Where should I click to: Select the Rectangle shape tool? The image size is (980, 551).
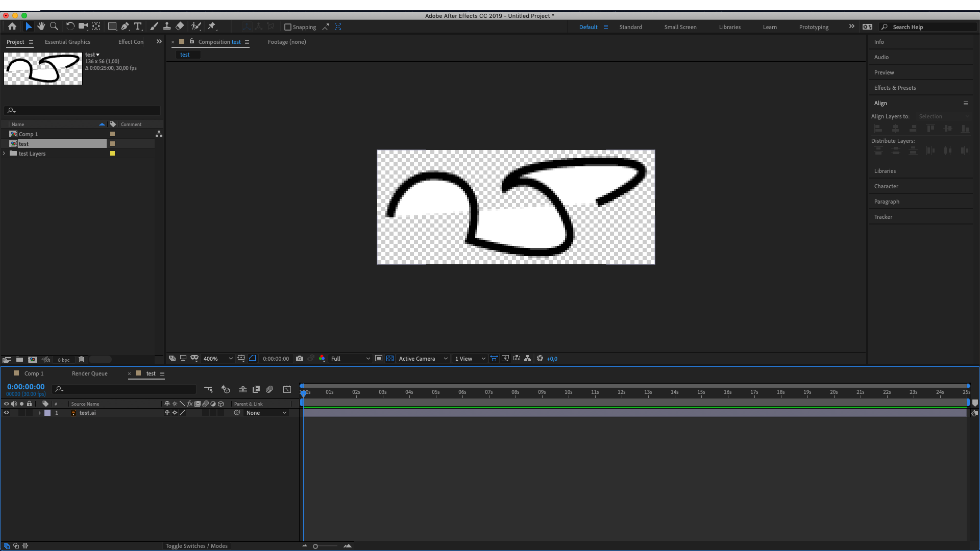pyautogui.click(x=112, y=27)
